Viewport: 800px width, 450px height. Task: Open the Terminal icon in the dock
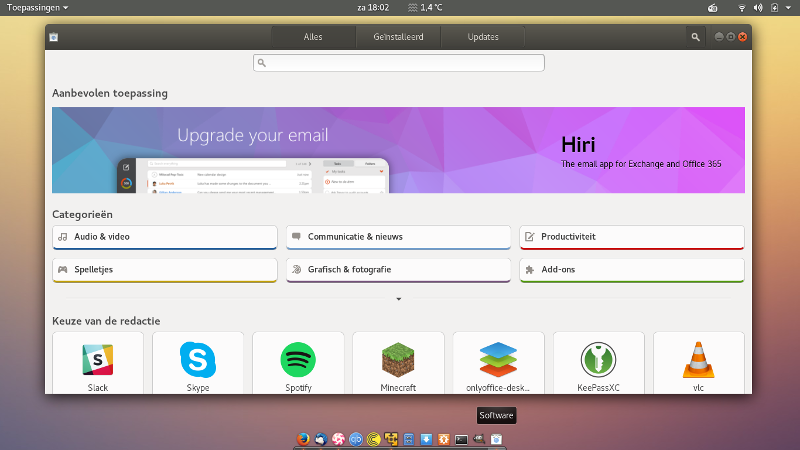(461, 439)
